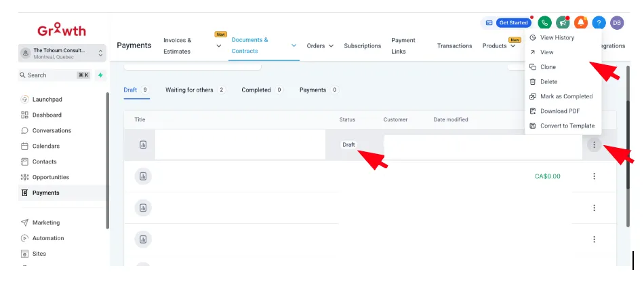This screenshot has height=289, width=644.
Task: Click the green phone dialer icon
Action: (x=544, y=22)
